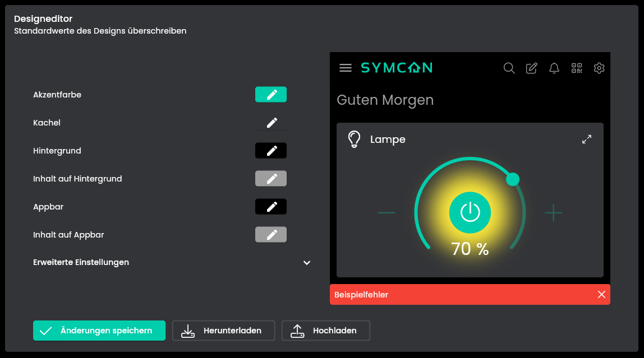Click the Hochladen button

tap(326, 331)
